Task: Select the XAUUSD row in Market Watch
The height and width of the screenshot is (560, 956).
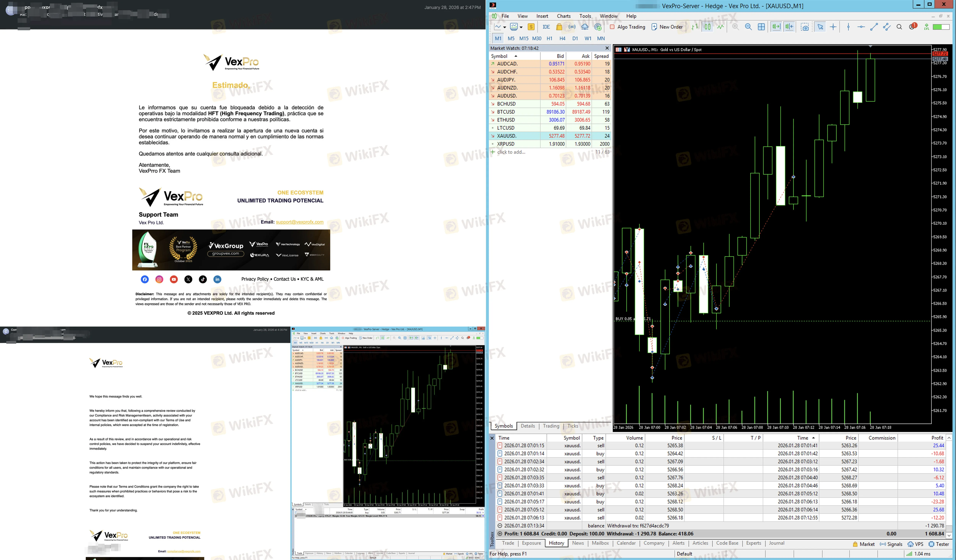Action: coord(550,136)
